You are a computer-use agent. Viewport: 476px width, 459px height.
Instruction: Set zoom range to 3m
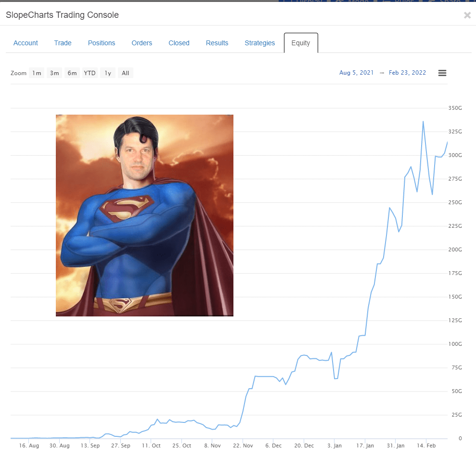coord(54,73)
